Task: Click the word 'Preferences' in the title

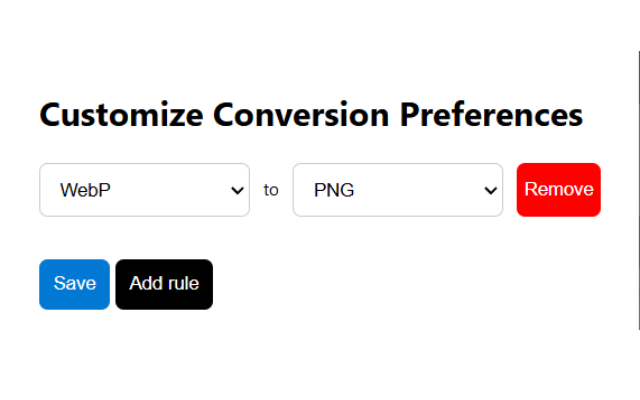Action: (x=491, y=115)
